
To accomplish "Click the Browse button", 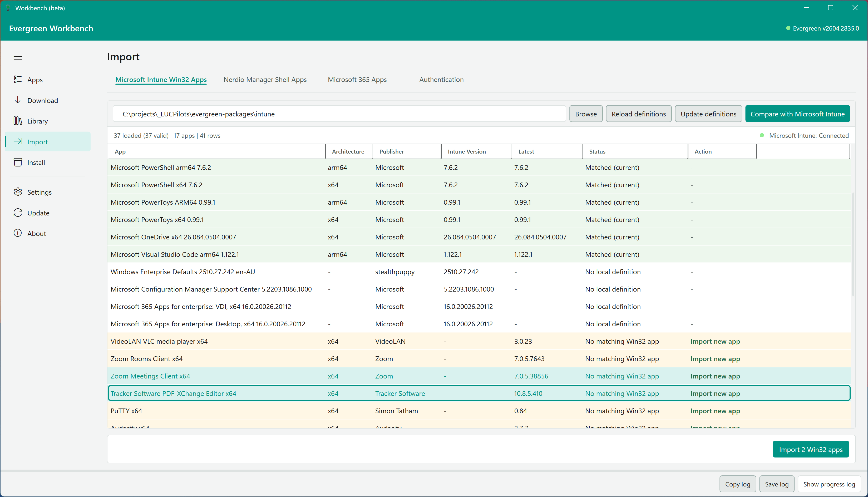I will 586,114.
